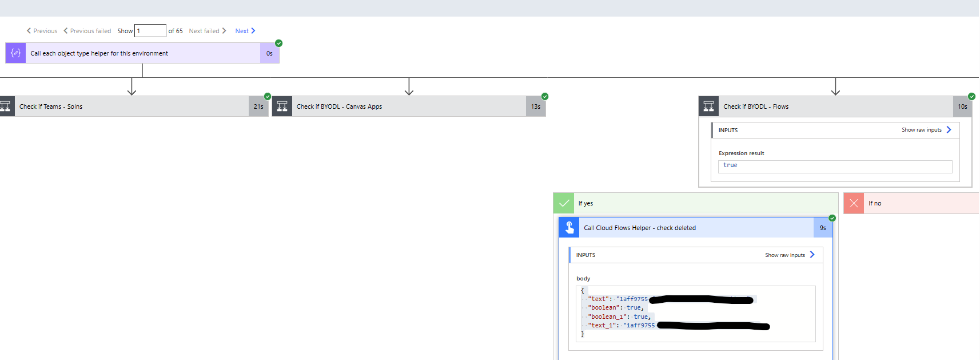Expand the Check if BYODL - Canvas Apps condition
Viewport: 980px width, 360px height.
[x=409, y=106]
